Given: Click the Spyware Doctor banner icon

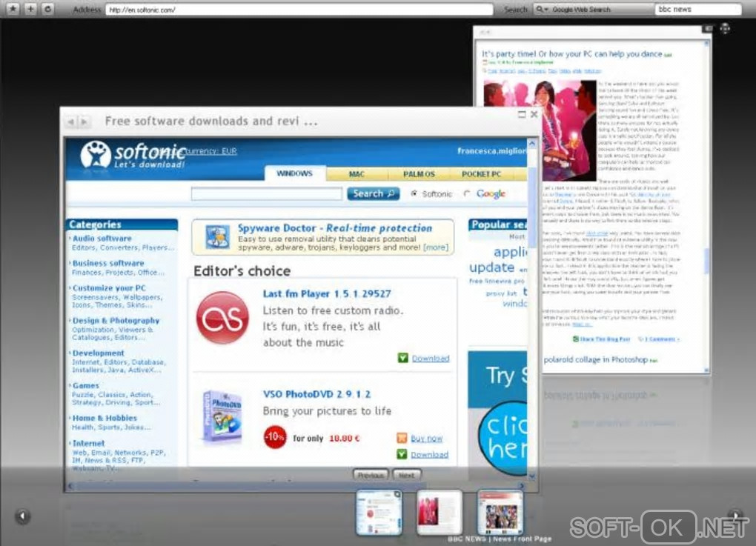Looking at the screenshot, I should click(217, 236).
